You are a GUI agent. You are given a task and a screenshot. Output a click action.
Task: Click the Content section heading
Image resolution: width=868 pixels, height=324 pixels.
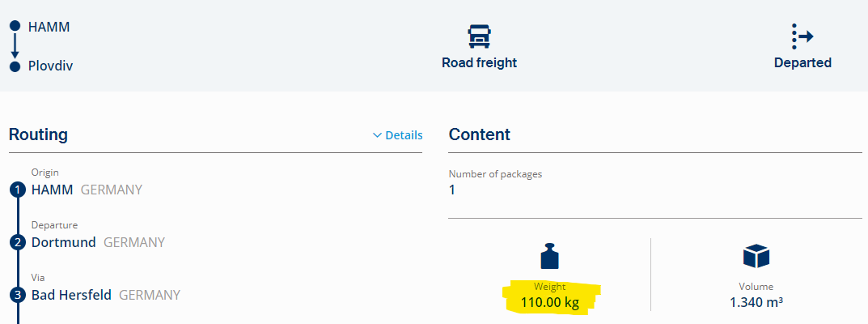click(x=479, y=134)
